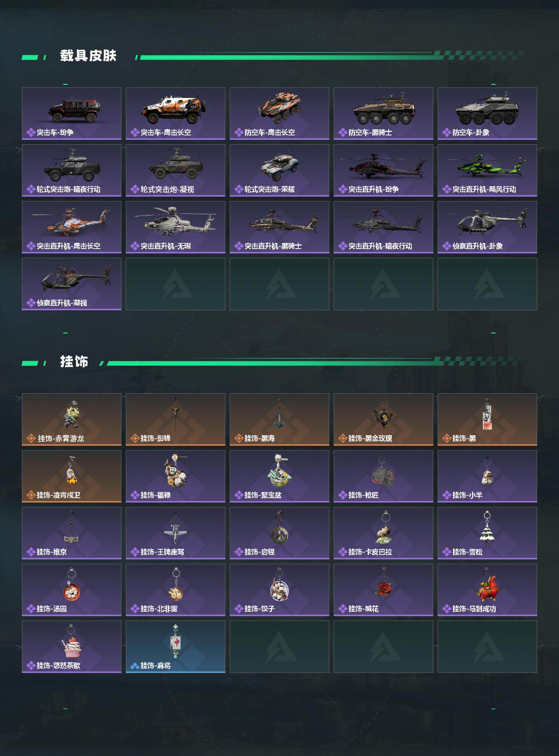Screen dimensions: 559x756
Task: Choose the 挂饰-黑金玫瑰 charm
Action: tap(383, 420)
